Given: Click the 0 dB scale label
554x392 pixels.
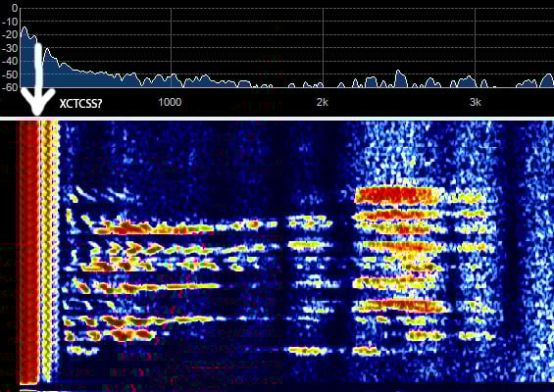Looking at the screenshot, I should pos(15,8).
